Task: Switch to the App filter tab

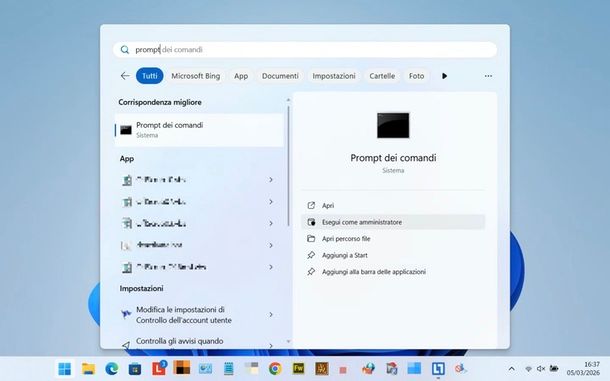Action: point(241,76)
